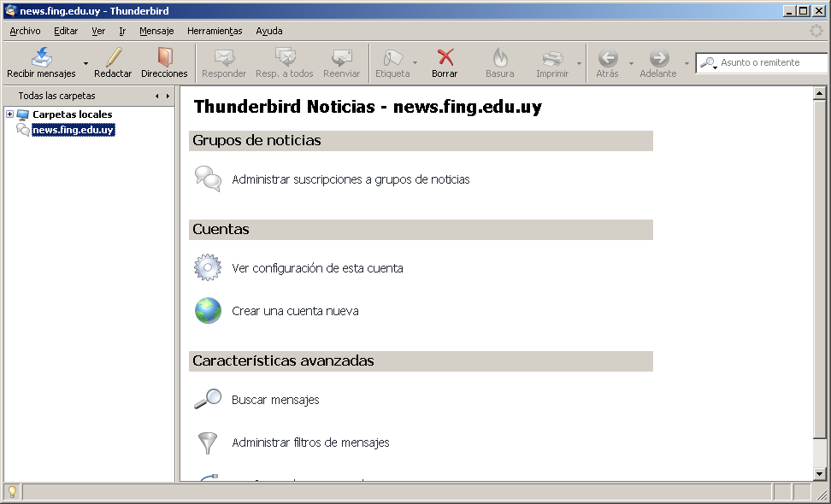
Task: Click the scrollbar up arrow
Action: tap(819, 94)
